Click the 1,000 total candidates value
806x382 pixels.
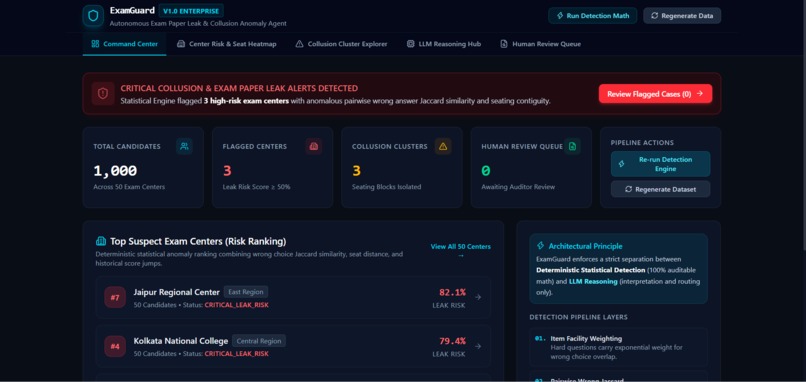115,171
